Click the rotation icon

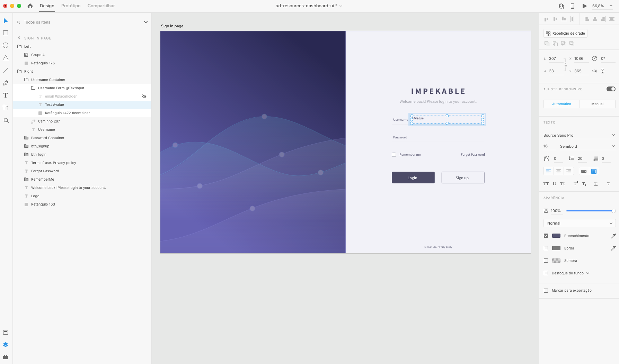click(594, 58)
